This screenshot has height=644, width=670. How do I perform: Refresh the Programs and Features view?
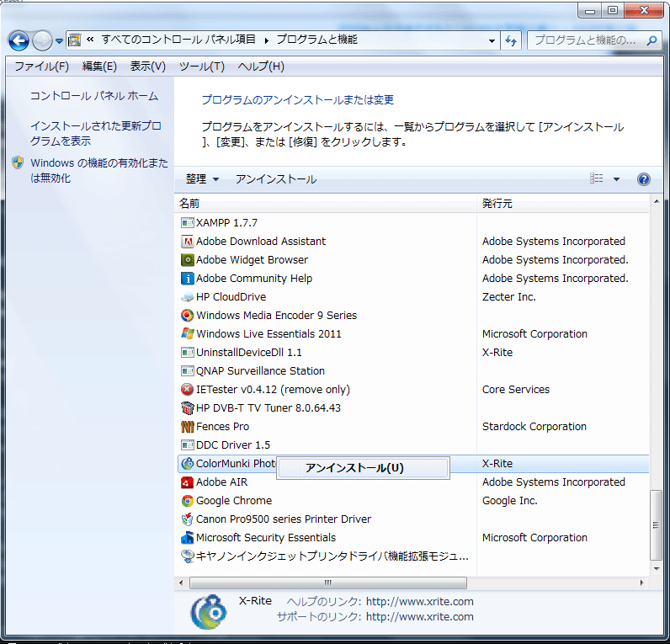coord(511,40)
